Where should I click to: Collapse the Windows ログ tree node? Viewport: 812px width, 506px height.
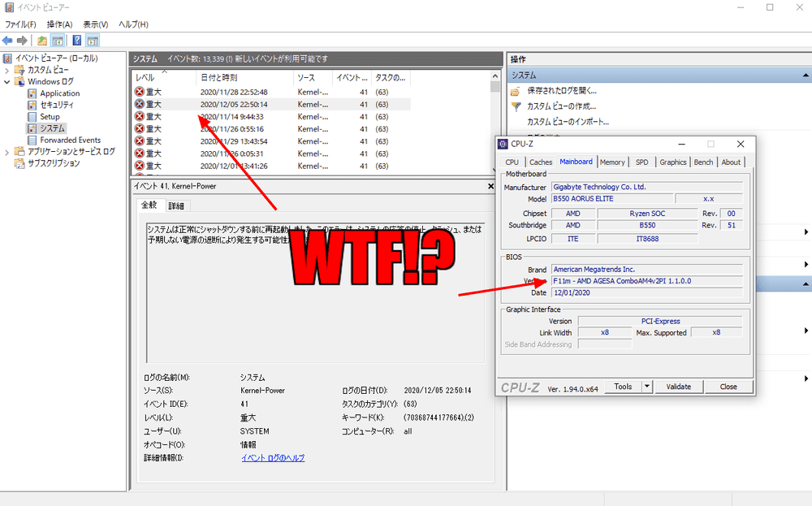point(6,82)
